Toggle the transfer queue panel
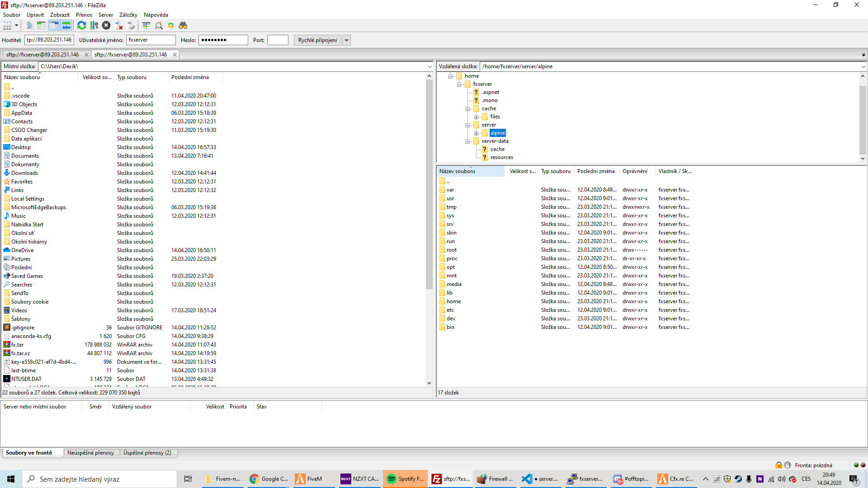The image size is (868, 488). tap(66, 25)
